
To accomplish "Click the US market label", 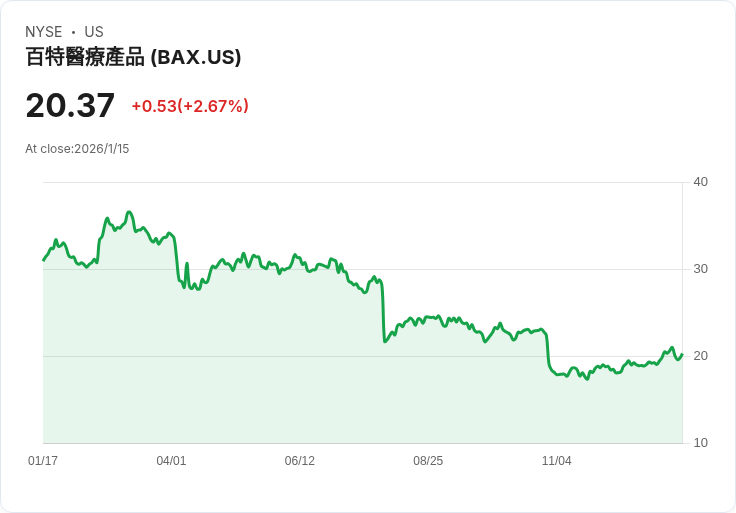I will tap(94, 32).
